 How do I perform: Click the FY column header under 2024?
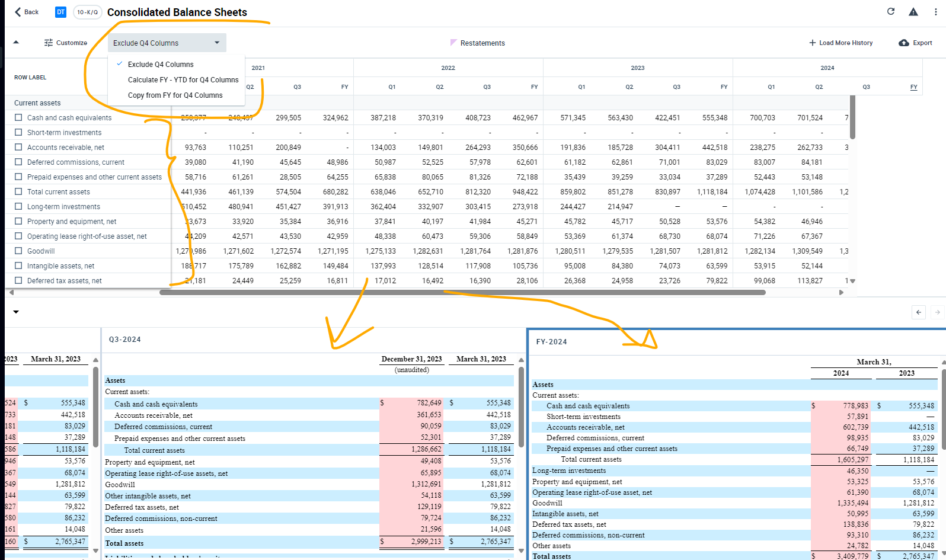pyautogui.click(x=913, y=87)
